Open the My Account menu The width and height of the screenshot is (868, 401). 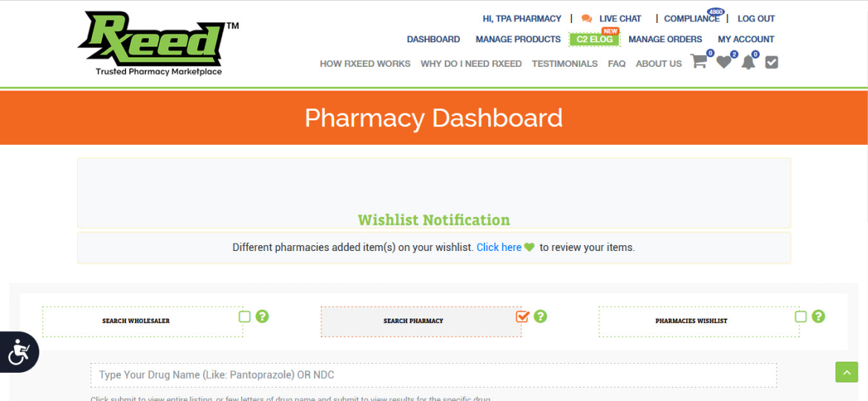[x=746, y=39]
